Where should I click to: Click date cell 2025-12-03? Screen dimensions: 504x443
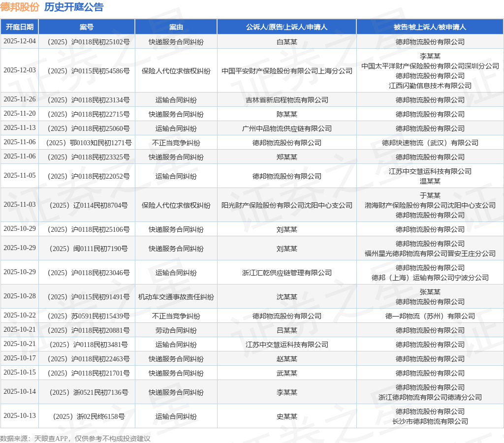[20, 70]
